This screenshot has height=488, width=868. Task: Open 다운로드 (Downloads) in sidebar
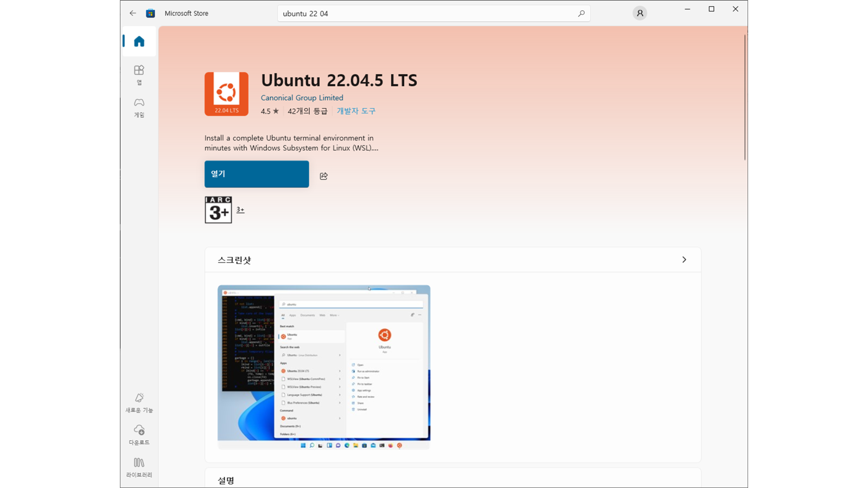[x=139, y=435]
